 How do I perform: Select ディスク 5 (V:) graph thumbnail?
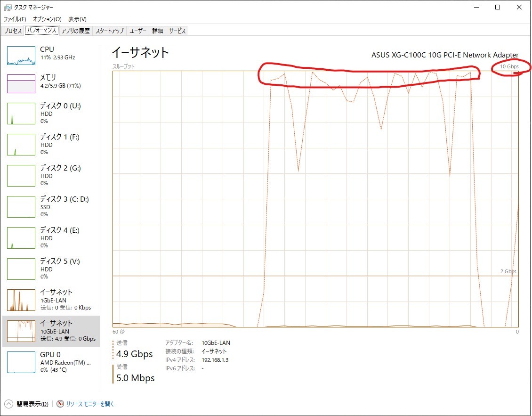pyautogui.click(x=21, y=269)
